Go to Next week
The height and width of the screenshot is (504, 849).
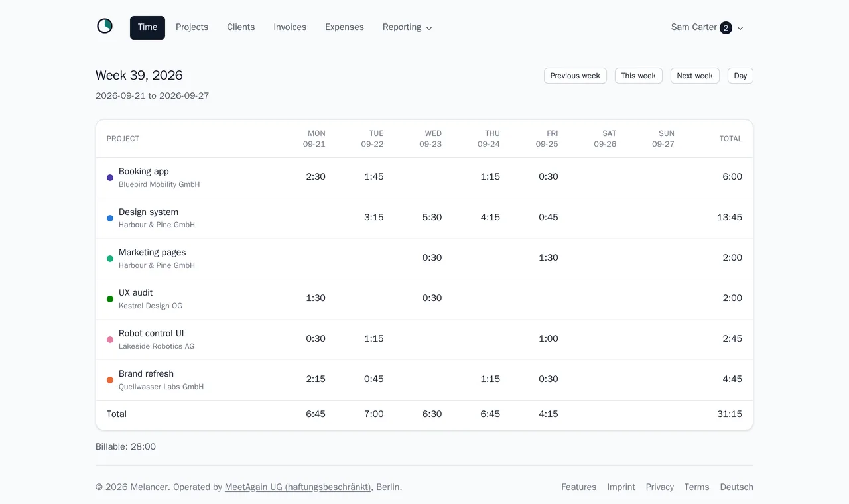point(694,76)
